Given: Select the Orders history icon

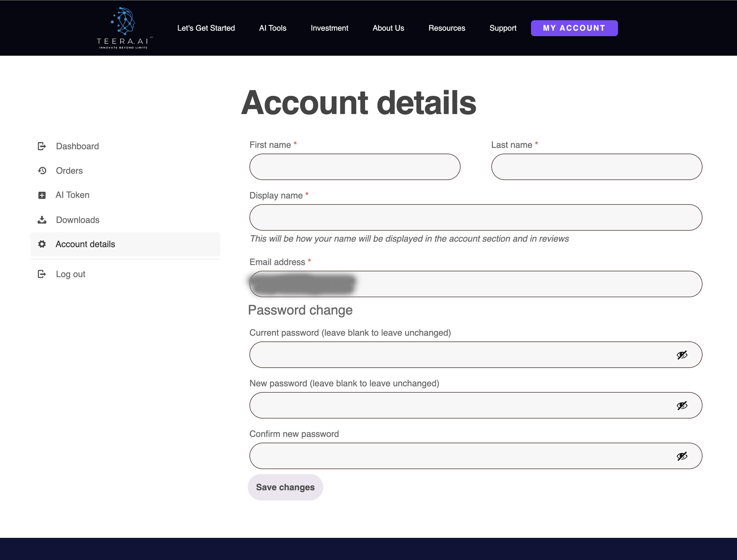Looking at the screenshot, I should (42, 171).
